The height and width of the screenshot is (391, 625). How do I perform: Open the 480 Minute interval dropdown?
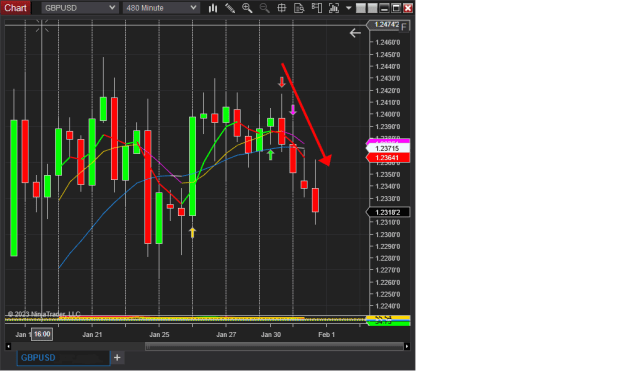click(x=161, y=8)
